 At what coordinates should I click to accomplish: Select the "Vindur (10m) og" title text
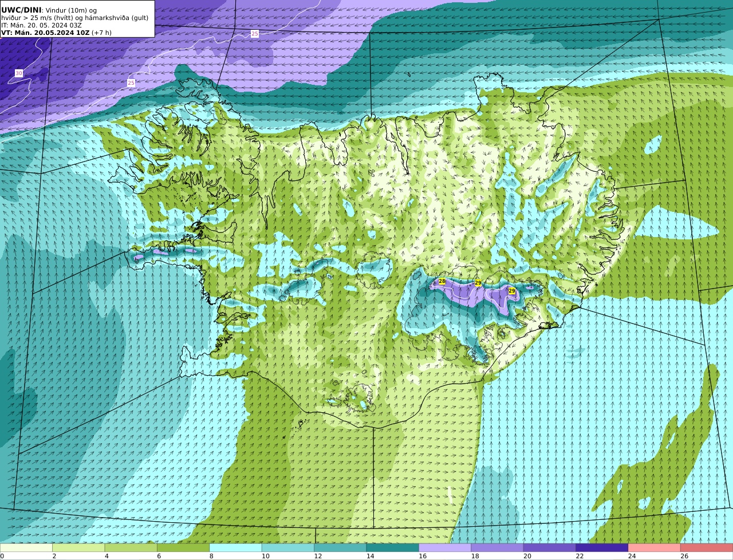[x=71, y=10]
